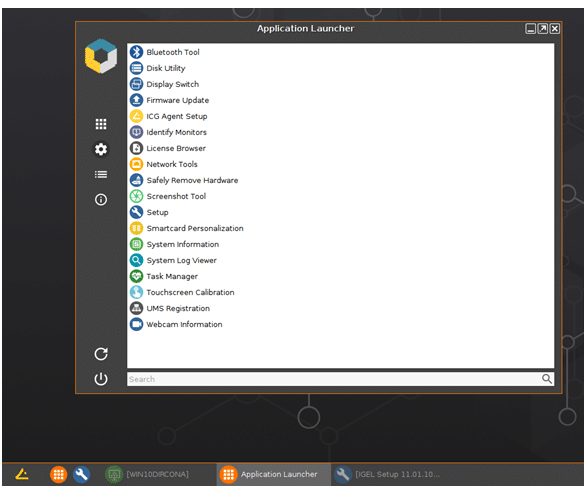Select the 'Setup' label in list
585x493 pixels.
pos(157,213)
